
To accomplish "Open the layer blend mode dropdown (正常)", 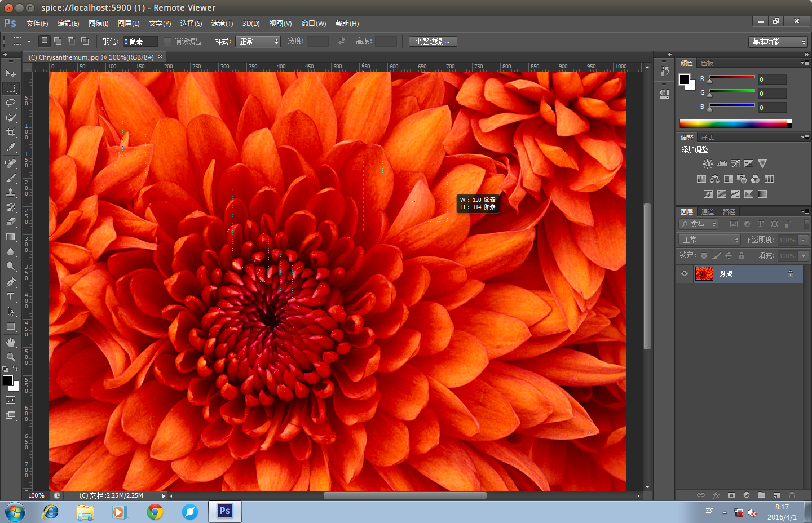I will tap(709, 240).
